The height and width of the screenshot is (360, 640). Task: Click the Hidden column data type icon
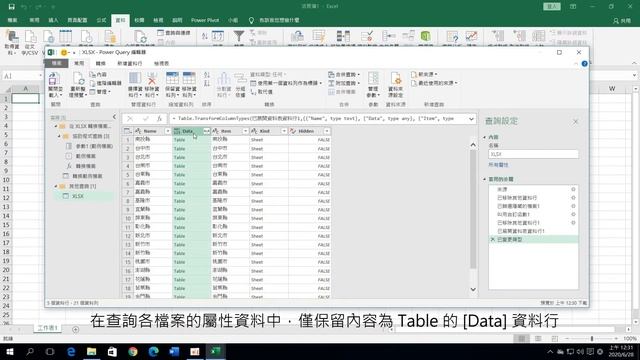click(293, 131)
